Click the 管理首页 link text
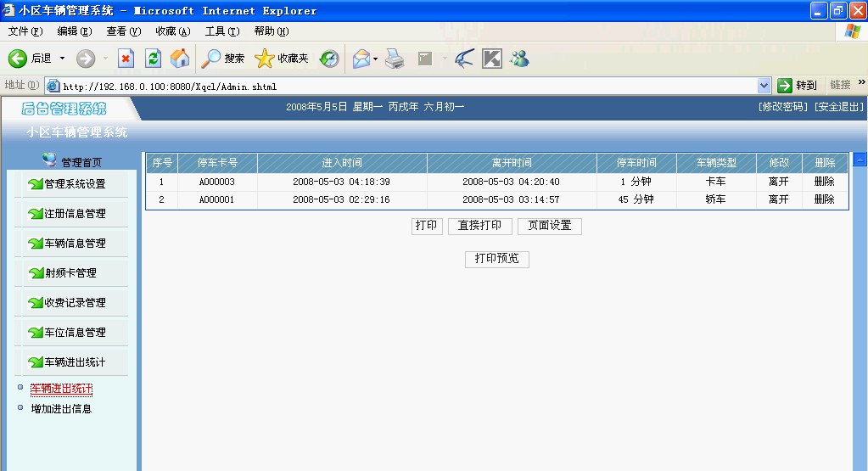Image resolution: width=868 pixels, height=471 pixels. 81,163
